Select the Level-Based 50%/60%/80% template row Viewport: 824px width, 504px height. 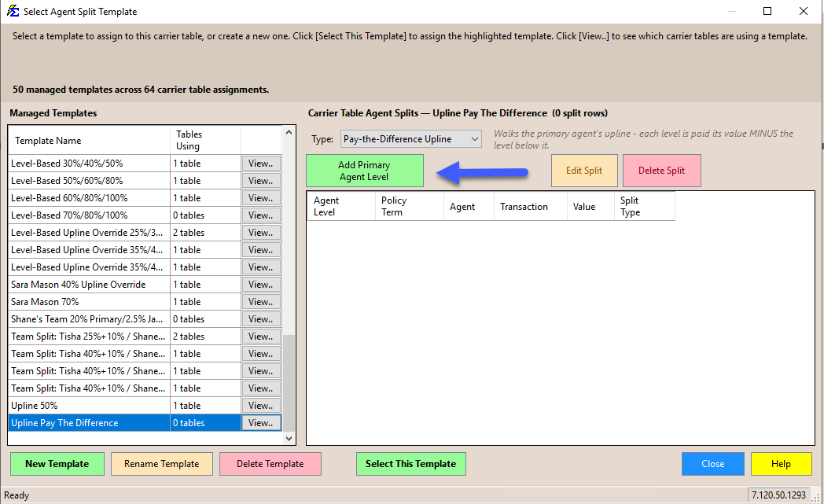(145, 181)
